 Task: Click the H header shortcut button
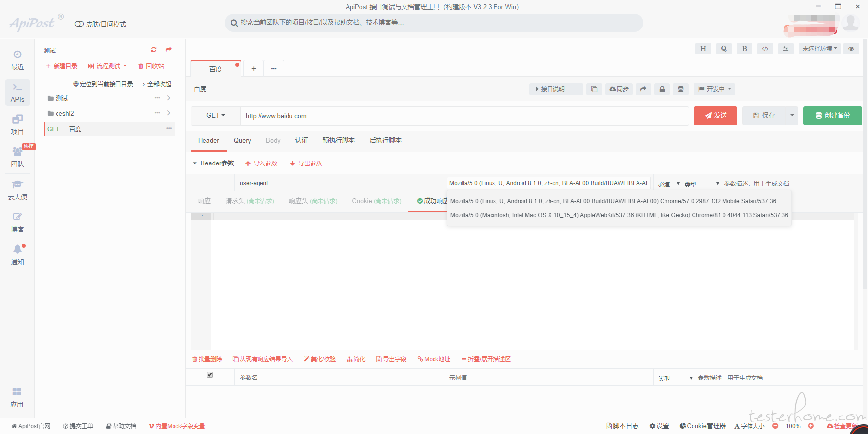[x=703, y=49]
